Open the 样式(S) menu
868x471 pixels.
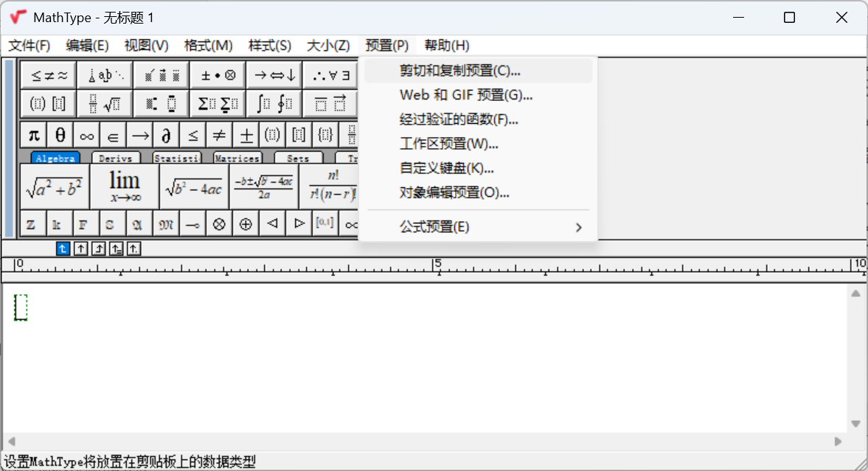coord(270,46)
